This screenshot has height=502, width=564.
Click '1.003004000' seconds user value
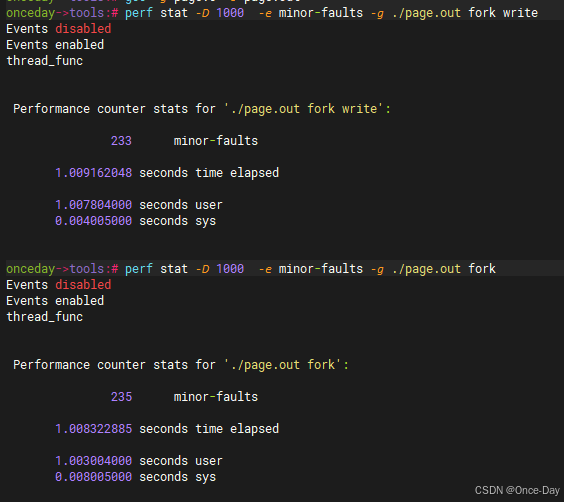pos(94,461)
